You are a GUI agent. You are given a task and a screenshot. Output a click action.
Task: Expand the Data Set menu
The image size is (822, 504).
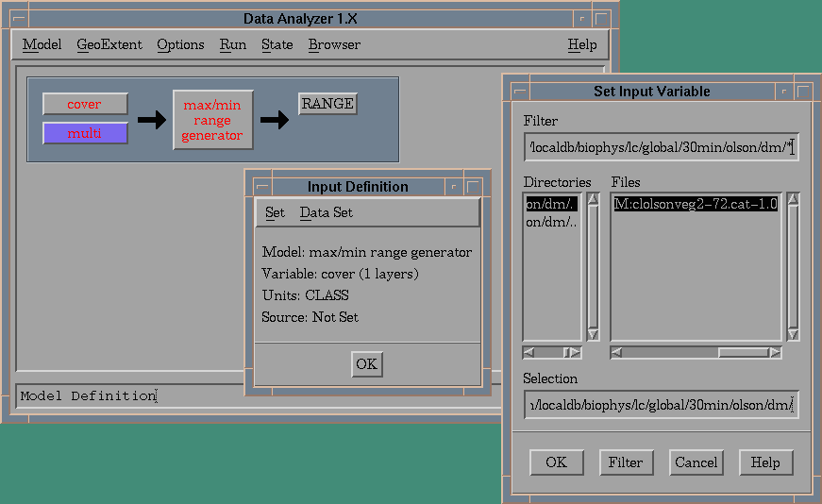(327, 212)
